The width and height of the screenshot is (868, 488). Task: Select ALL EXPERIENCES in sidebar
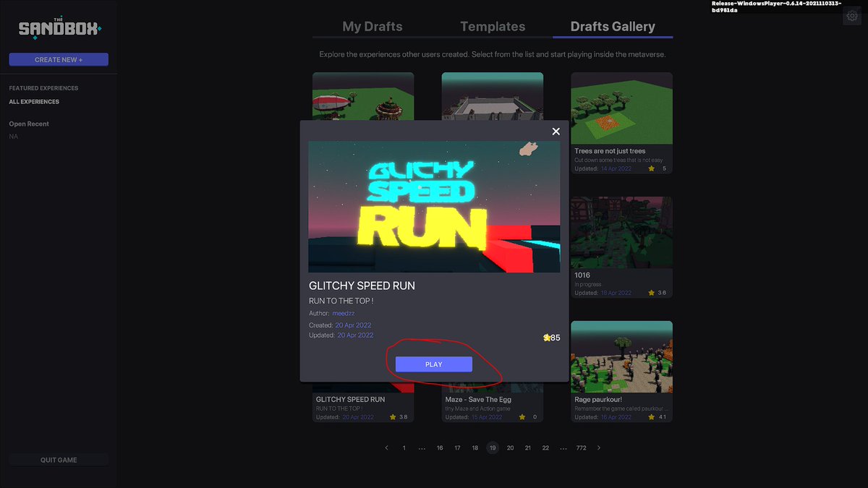click(34, 102)
